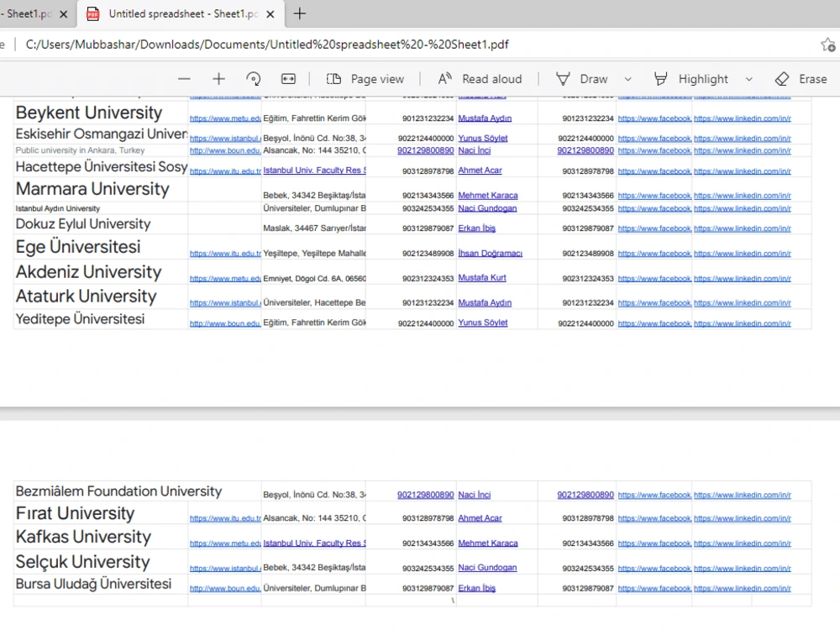This screenshot has width=840, height=630.
Task: Rotate the PDF page
Action: (x=254, y=79)
